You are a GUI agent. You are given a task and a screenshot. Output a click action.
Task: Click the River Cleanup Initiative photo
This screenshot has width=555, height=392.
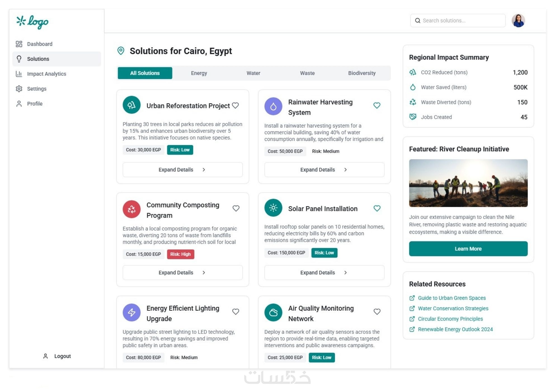(468, 183)
